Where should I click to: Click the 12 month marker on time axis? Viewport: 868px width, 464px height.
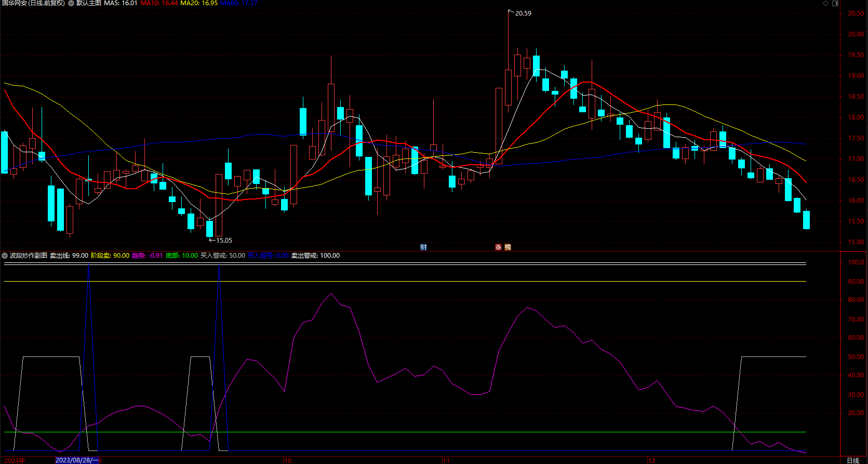point(652,460)
